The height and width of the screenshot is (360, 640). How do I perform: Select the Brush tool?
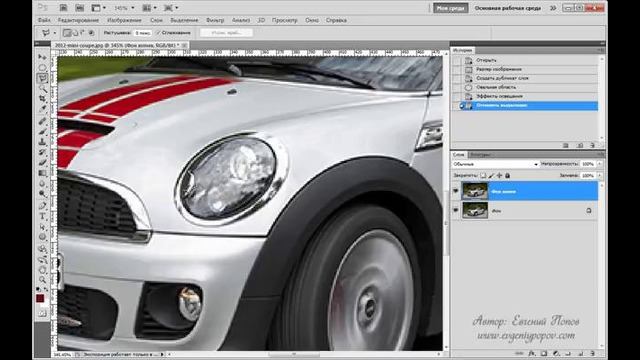click(x=42, y=132)
